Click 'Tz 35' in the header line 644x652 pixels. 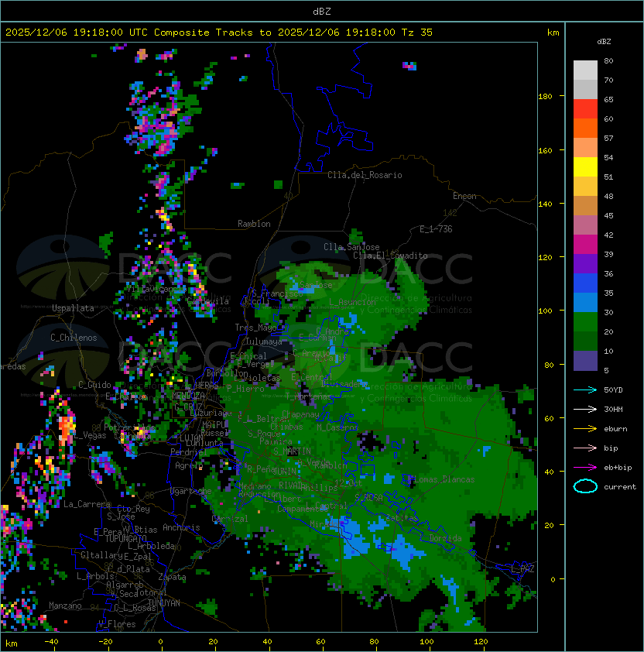417,33
